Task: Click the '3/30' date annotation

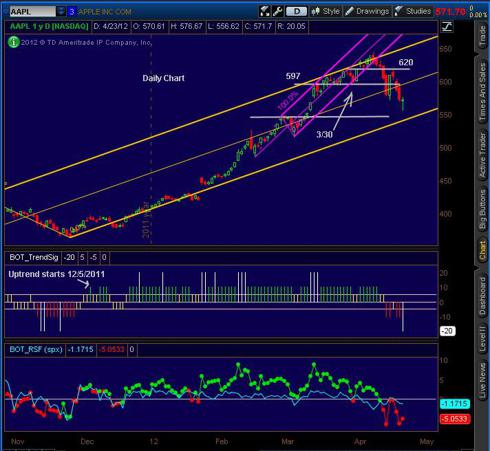Action: (x=324, y=134)
